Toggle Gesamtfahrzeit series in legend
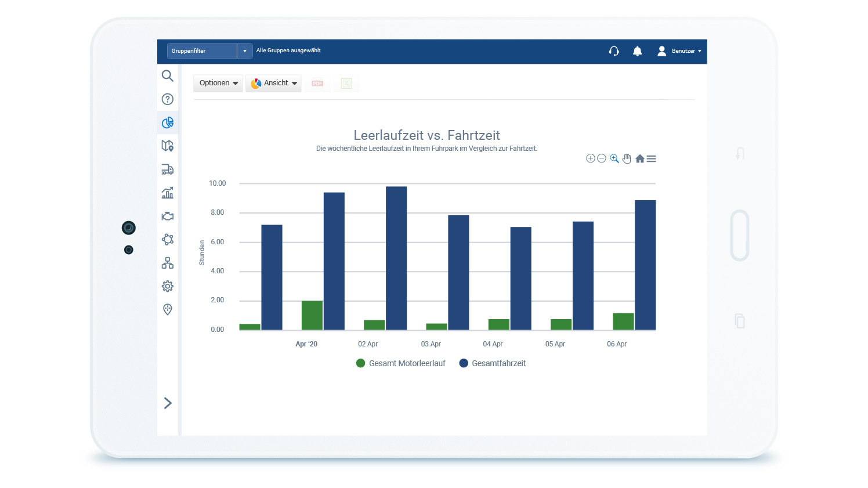The width and height of the screenshot is (868, 488). [x=493, y=363]
